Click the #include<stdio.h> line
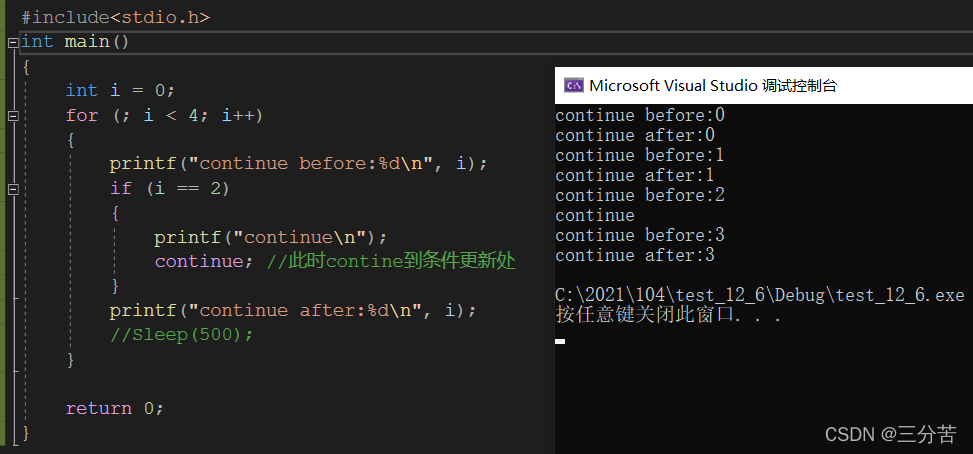Screen dimensions: 973x454 (116, 17)
